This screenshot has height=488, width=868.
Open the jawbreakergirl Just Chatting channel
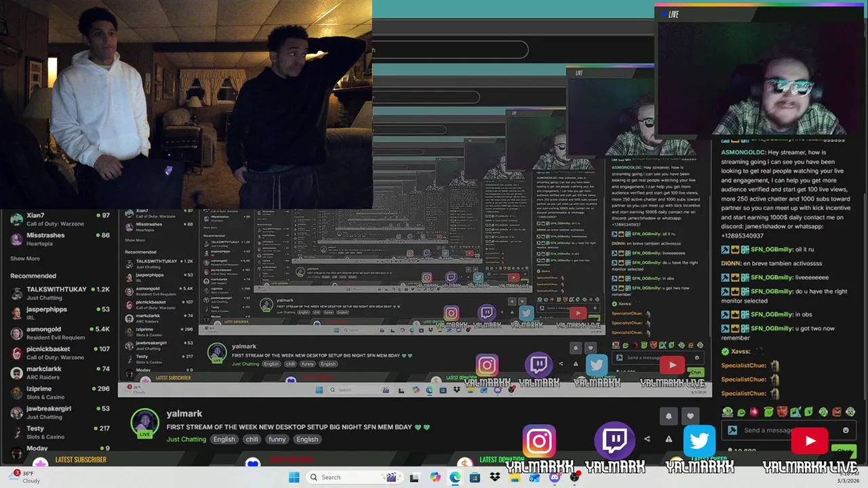(x=60, y=412)
